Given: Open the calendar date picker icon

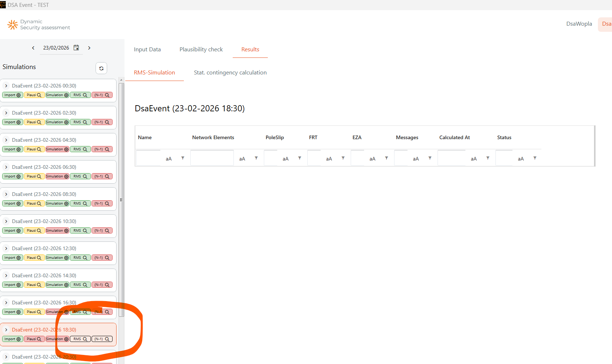Looking at the screenshot, I should click(76, 48).
